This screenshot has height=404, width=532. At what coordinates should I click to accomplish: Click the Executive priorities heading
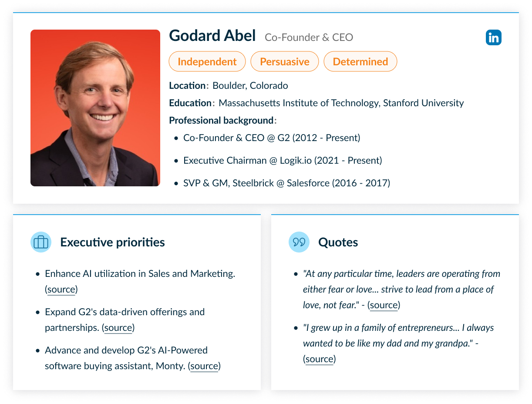[112, 242]
